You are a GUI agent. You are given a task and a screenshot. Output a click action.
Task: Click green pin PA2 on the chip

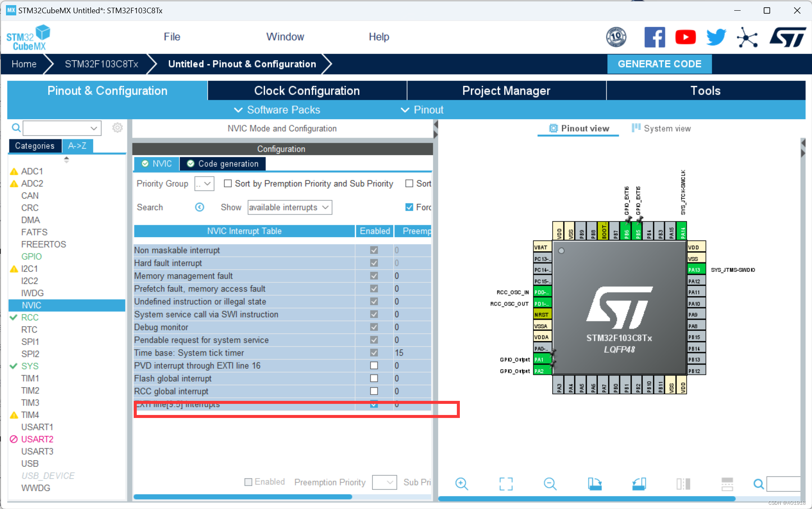542,371
